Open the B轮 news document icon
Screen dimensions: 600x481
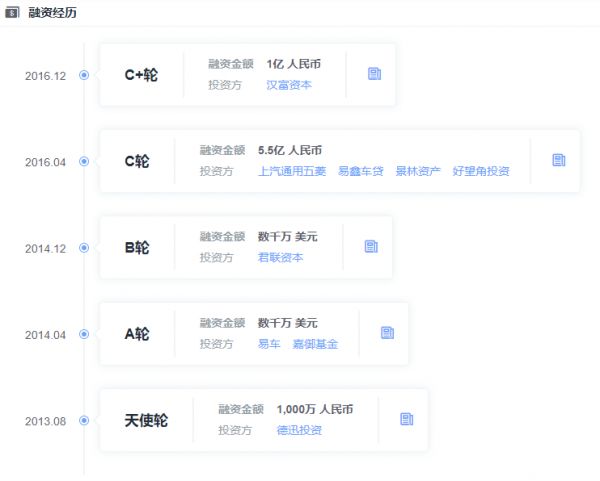[x=371, y=246]
